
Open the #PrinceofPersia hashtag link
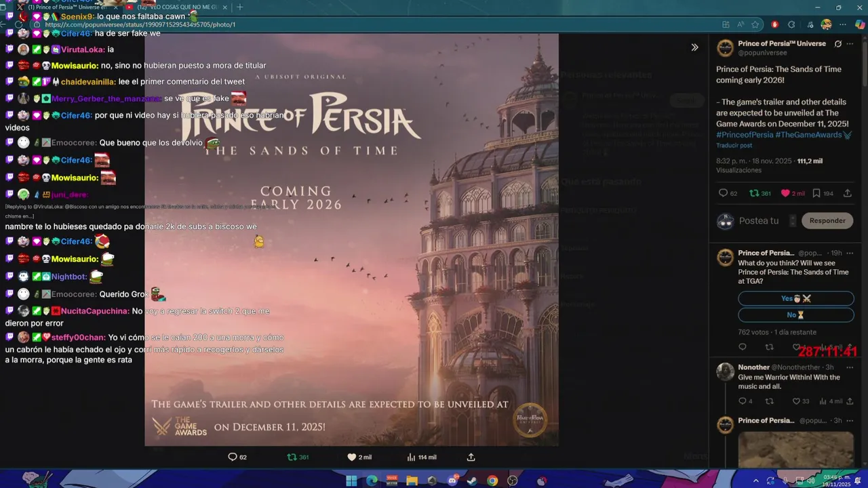745,135
